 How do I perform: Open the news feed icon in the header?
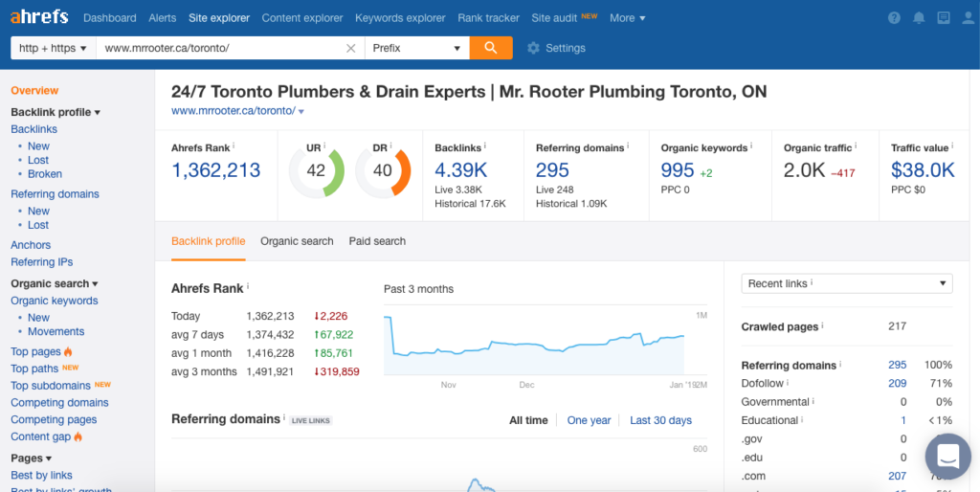coord(944,18)
